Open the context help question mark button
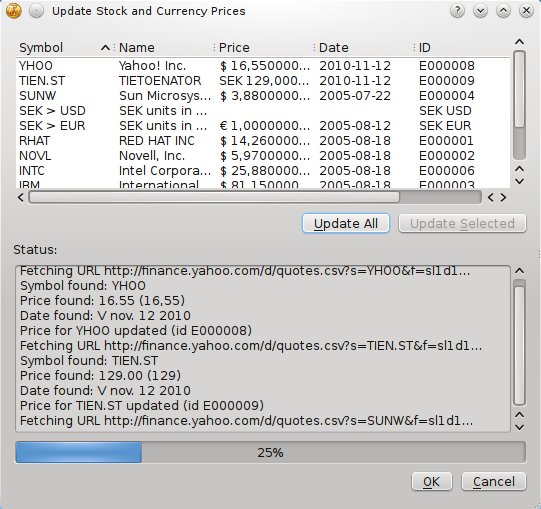This screenshot has height=509, width=541. (x=458, y=11)
